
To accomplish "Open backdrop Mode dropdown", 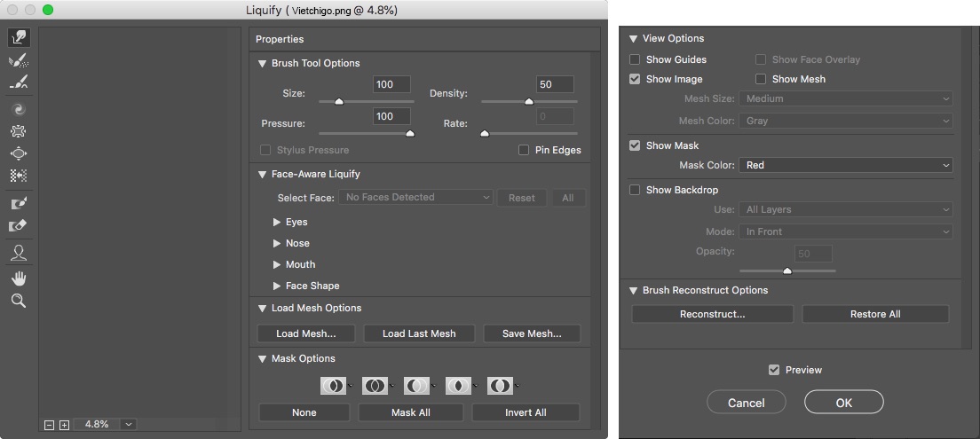I will point(846,231).
